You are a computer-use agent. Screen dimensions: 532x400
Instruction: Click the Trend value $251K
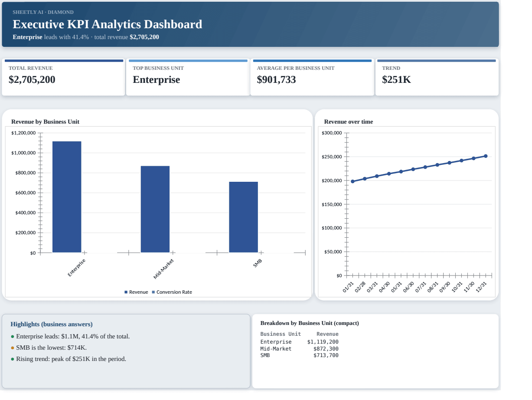click(396, 80)
